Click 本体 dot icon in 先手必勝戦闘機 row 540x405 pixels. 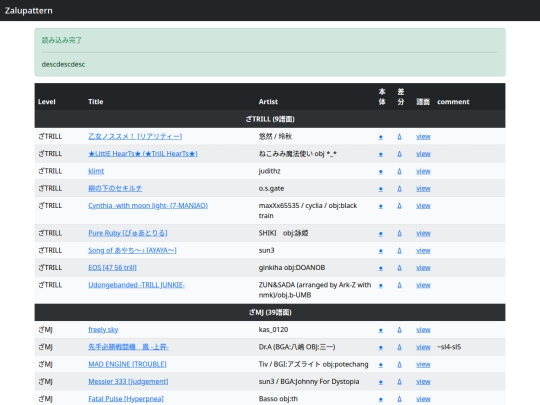(x=381, y=347)
